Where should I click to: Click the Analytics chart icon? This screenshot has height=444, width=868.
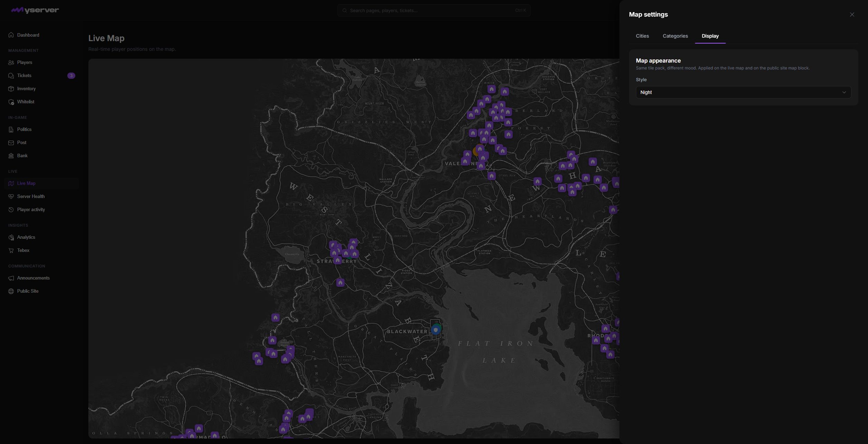click(11, 237)
